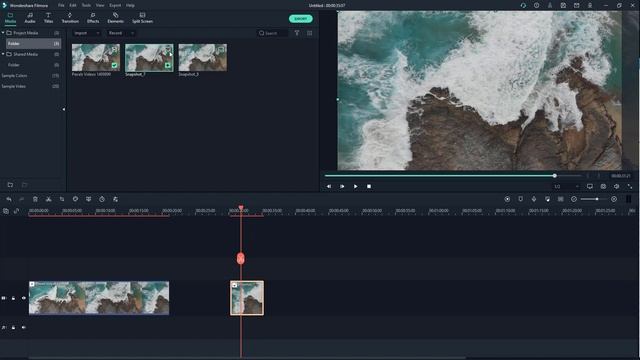This screenshot has height=360, width=640.
Task: Click the playhead split button on timeline
Action: tap(241, 258)
